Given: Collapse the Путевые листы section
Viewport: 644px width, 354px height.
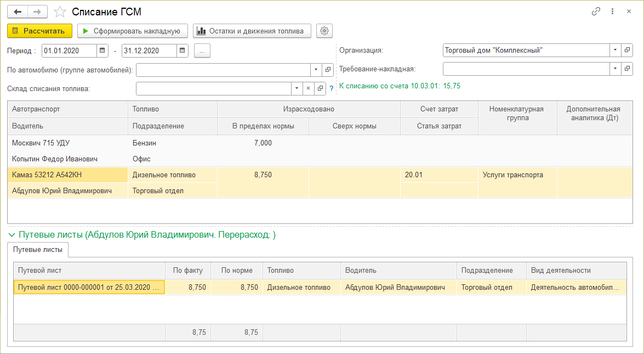Looking at the screenshot, I should pos(12,235).
